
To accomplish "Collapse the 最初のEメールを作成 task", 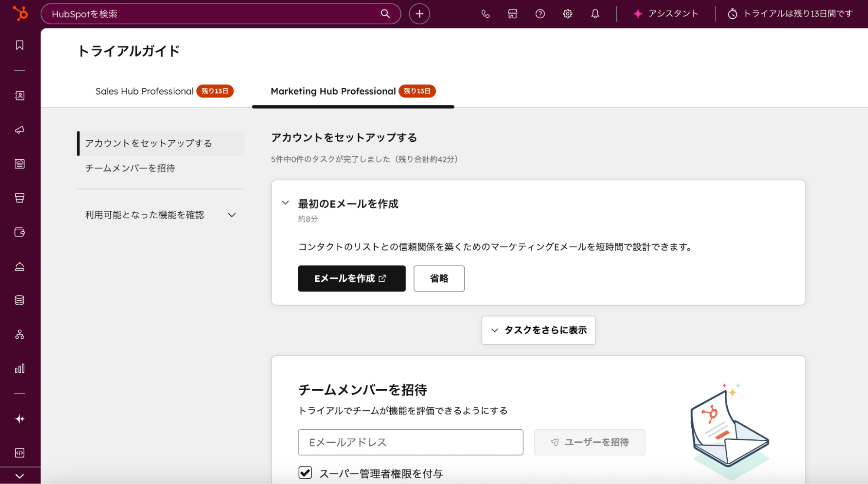I will [285, 203].
